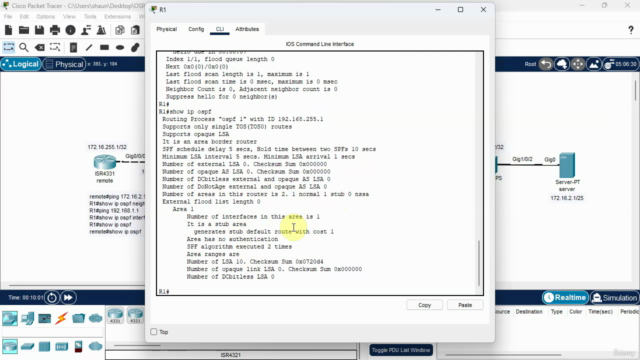
Task: Click the Move Object icon
Action: pos(578,64)
